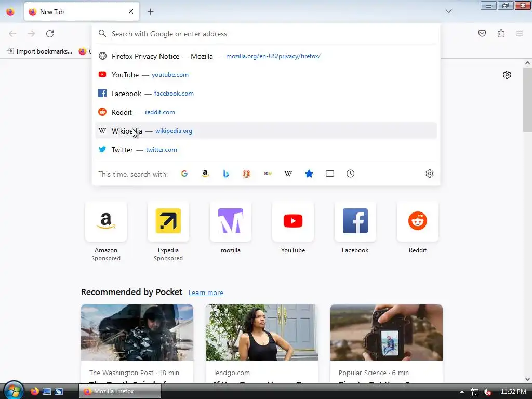This screenshot has height=399, width=532.
Task: Search this time with Bing icon
Action: pos(226,174)
